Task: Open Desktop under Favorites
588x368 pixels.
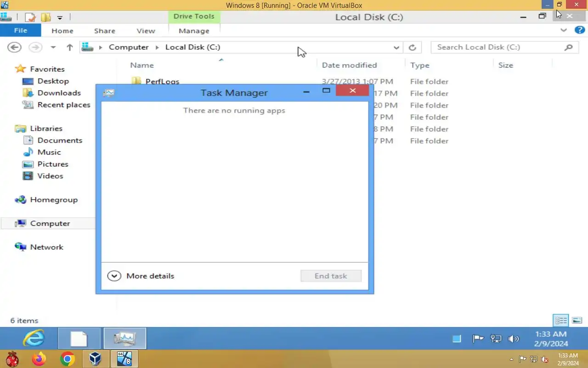Action: pos(53,81)
